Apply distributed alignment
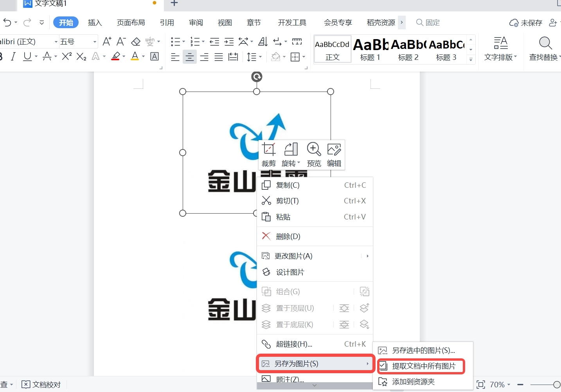 click(233, 57)
